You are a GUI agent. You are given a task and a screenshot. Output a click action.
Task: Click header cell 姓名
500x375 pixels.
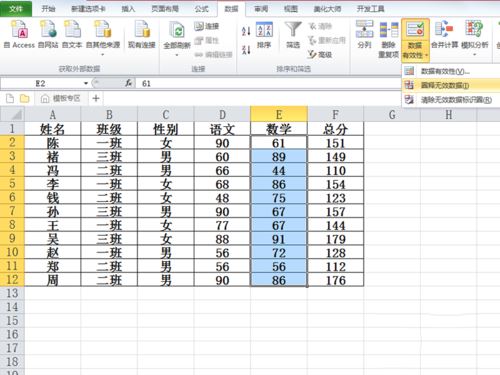point(53,129)
